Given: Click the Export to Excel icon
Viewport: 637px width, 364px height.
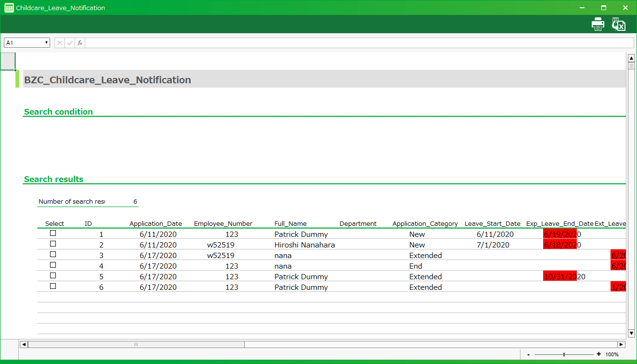Looking at the screenshot, I should (x=618, y=24).
